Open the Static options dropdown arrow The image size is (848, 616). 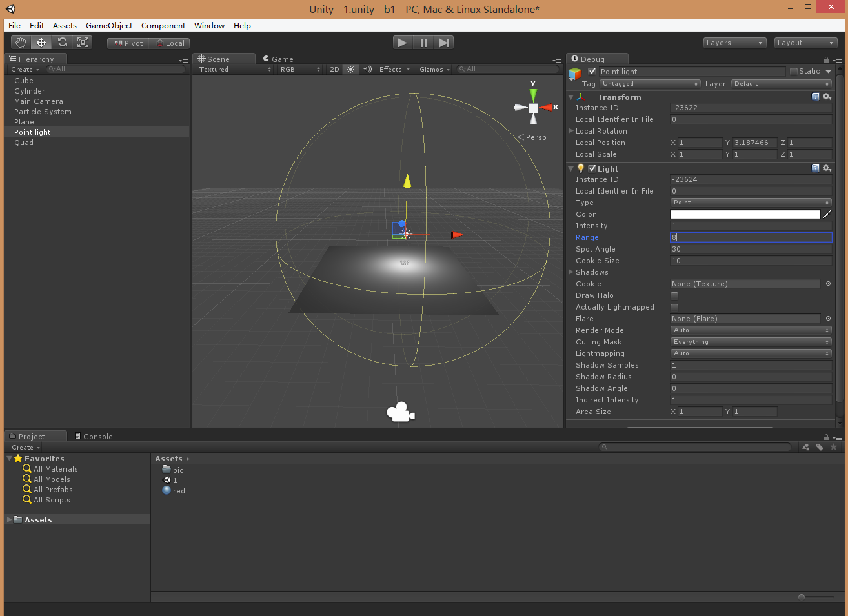pyautogui.click(x=828, y=72)
